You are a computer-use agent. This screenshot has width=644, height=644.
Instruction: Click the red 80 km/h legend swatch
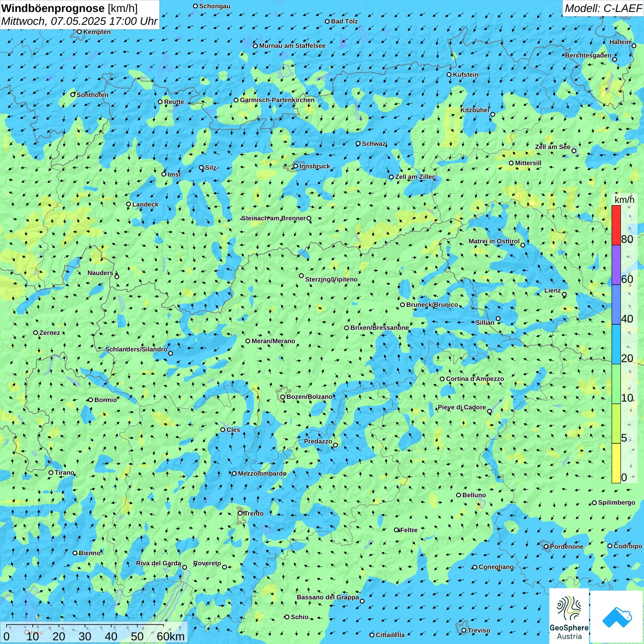(x=616, y=225)
